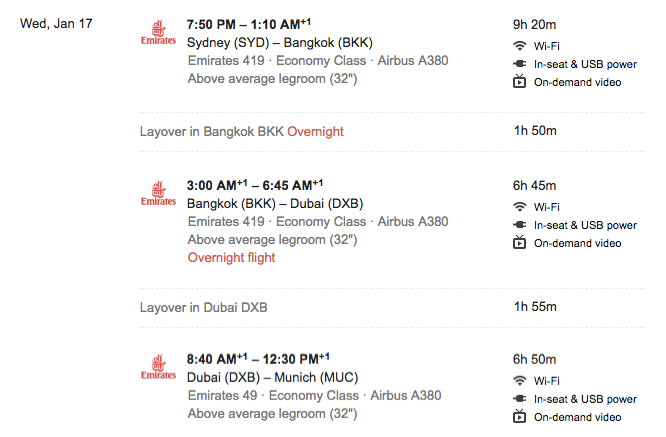Click Emirates logo for Sydney–Bangkok flight

pyautogui.click(x=158, y=32)
